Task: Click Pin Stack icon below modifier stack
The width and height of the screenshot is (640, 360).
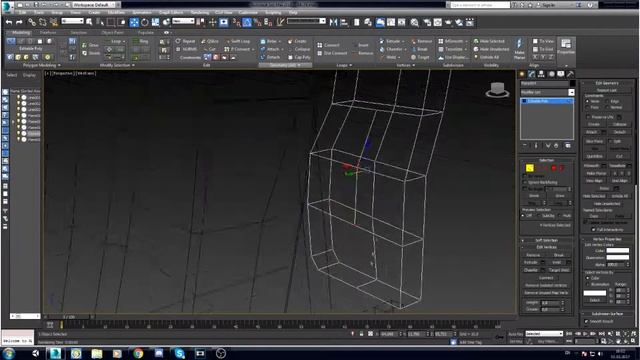Action: (x=525, y=146)
